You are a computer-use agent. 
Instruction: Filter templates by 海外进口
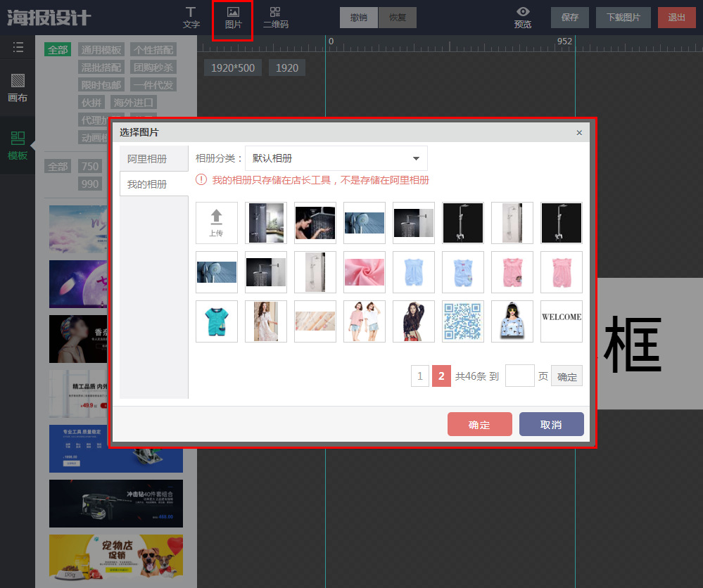click(x=133, y=102)
